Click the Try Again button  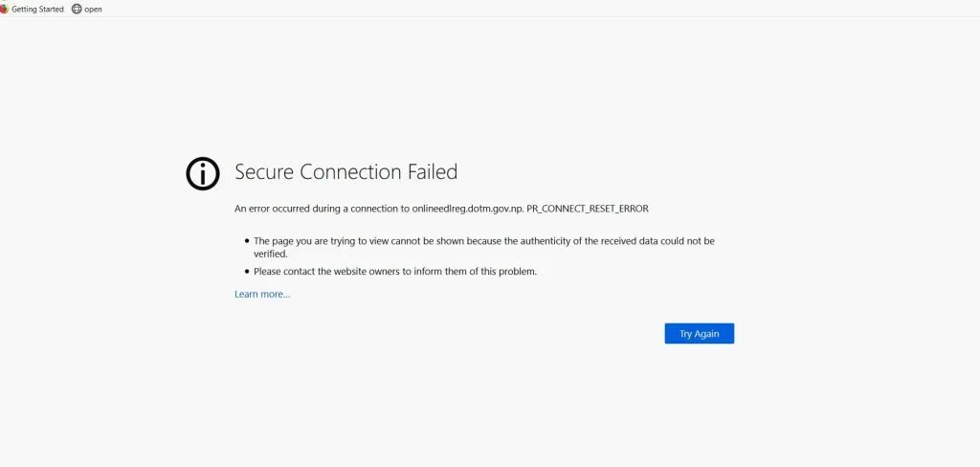pos(699,333)
